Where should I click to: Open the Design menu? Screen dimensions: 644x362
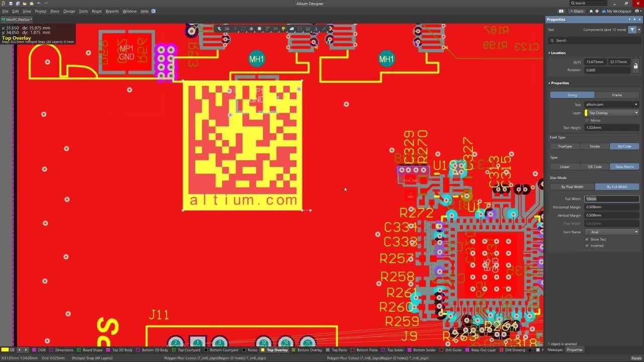[x=69, y=11]
